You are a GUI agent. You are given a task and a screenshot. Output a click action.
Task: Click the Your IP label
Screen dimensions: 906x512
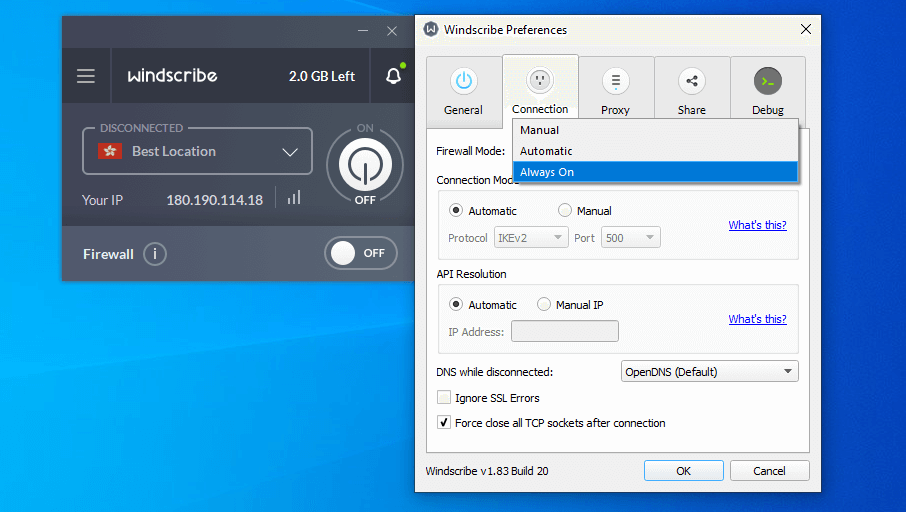(x=102, y=200)
